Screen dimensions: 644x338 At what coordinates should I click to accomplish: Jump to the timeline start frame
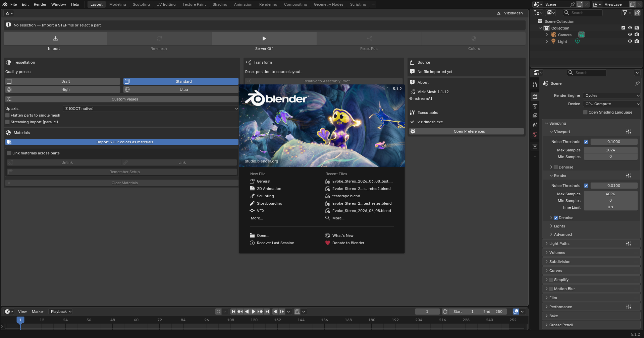[x=233, y=312]
